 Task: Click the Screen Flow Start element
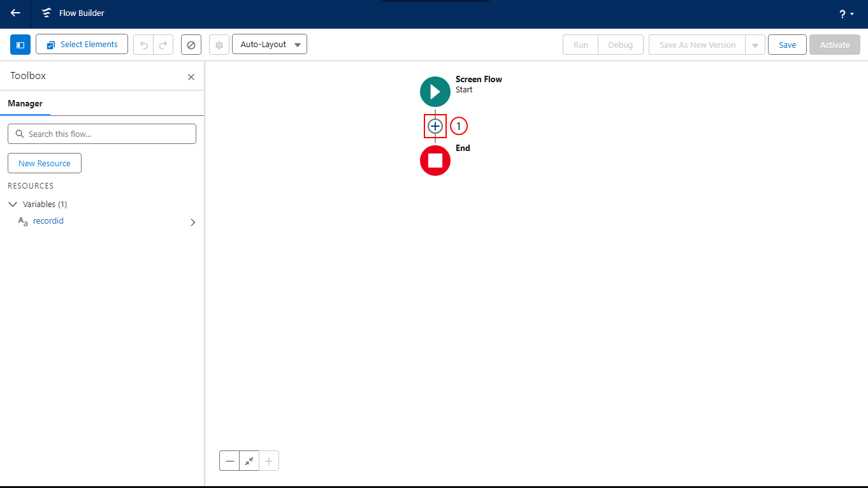pyautogui.click(x=435, y=92)
